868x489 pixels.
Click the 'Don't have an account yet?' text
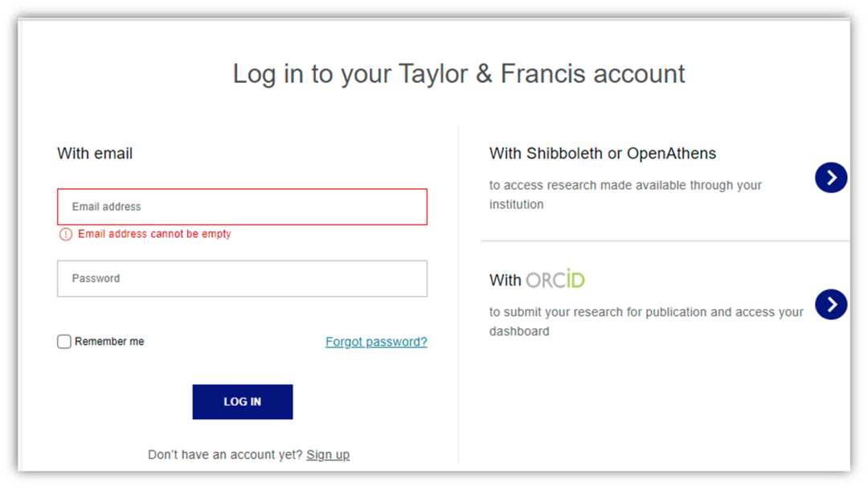point(225,454)
